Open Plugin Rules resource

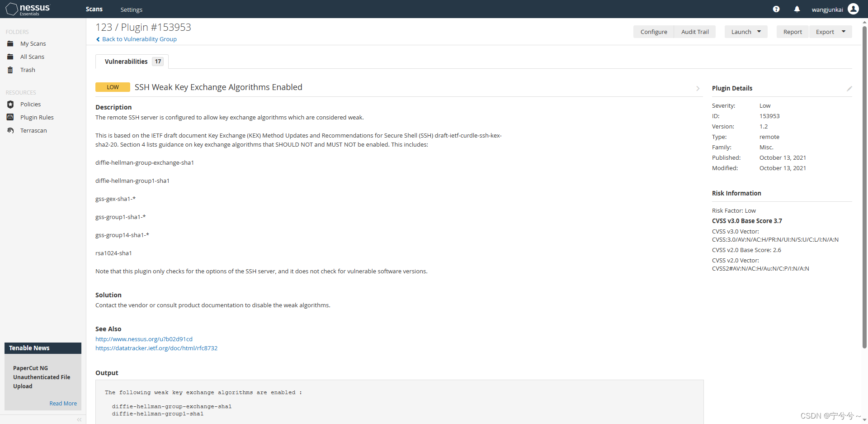[x=37, y=118]
